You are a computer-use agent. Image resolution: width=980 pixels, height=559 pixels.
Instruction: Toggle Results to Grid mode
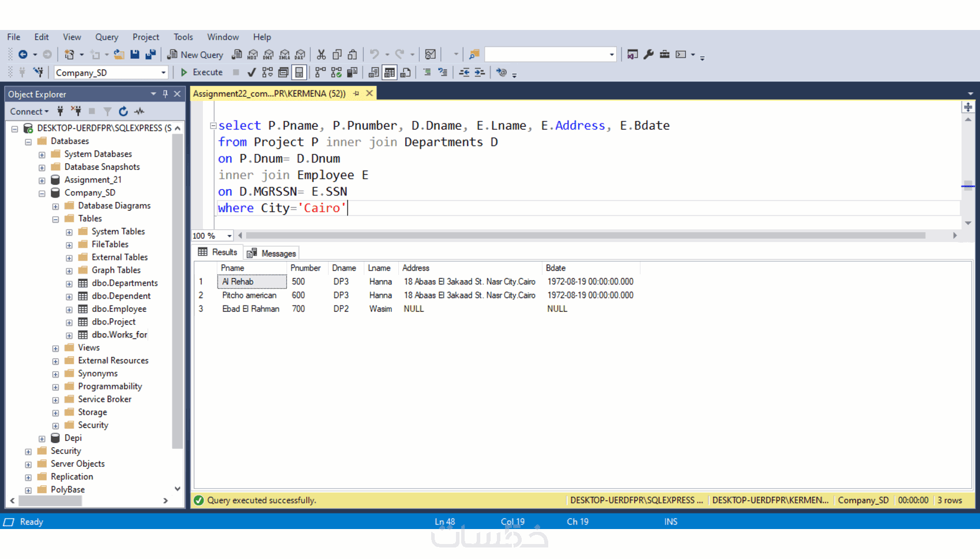390,72
